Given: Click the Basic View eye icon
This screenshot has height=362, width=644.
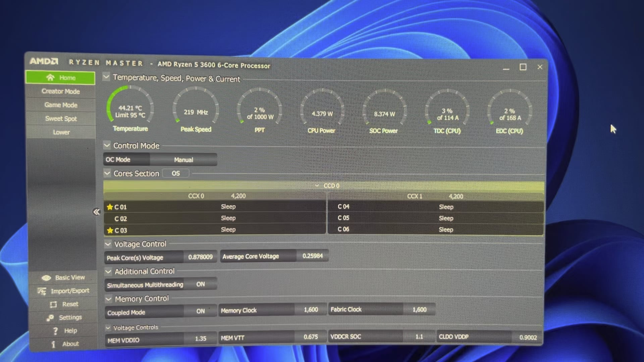Looking at the screenshot, I should point(46,278).
